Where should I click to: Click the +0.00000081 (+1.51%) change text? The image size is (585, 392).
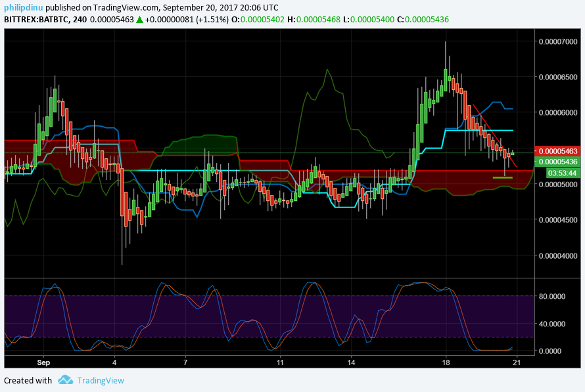[187, 20]
